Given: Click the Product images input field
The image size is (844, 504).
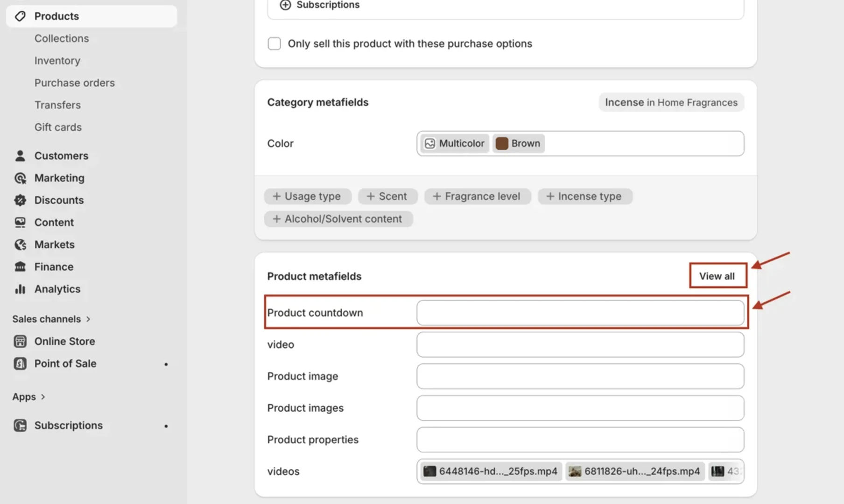Looking at the screenshot, I should pyautogui.click(x=580, y=408).
